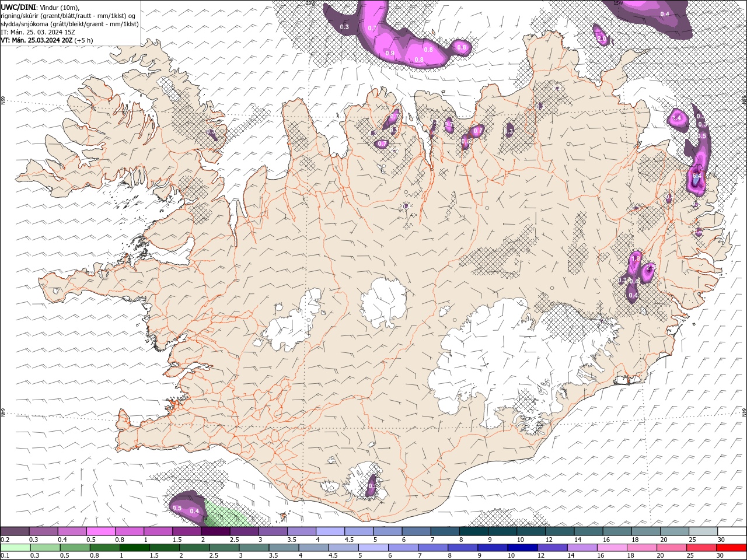This screenshot has height=560, width=747.
Task: Click the 'VT: Mán. 25.03.2024 20Z (+5 h)' line
Action: coord(46,40)
